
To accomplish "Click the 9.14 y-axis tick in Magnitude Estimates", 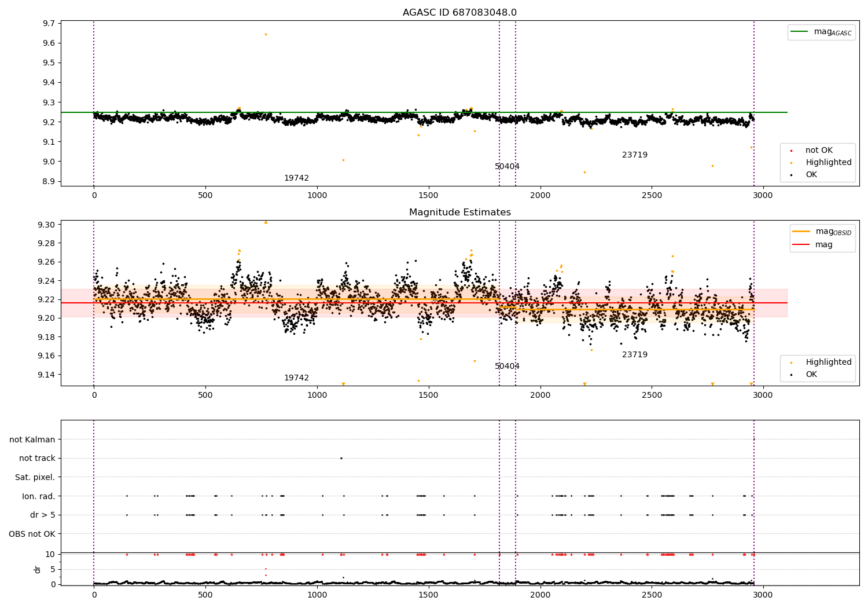I will click(47, 375).
